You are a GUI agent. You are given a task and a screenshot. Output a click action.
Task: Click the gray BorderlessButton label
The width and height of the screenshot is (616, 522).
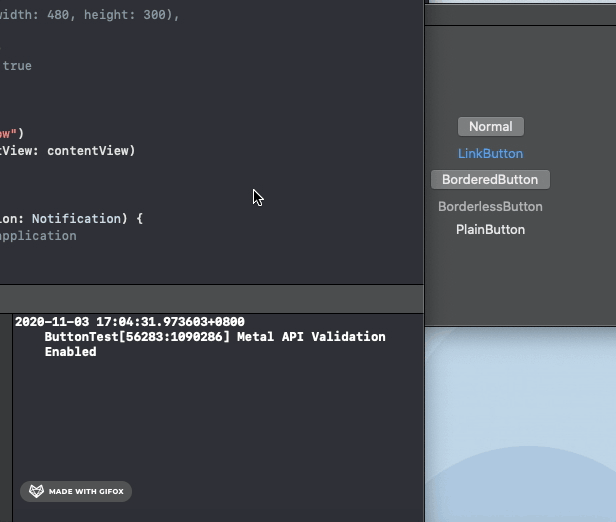click(490, 206)
